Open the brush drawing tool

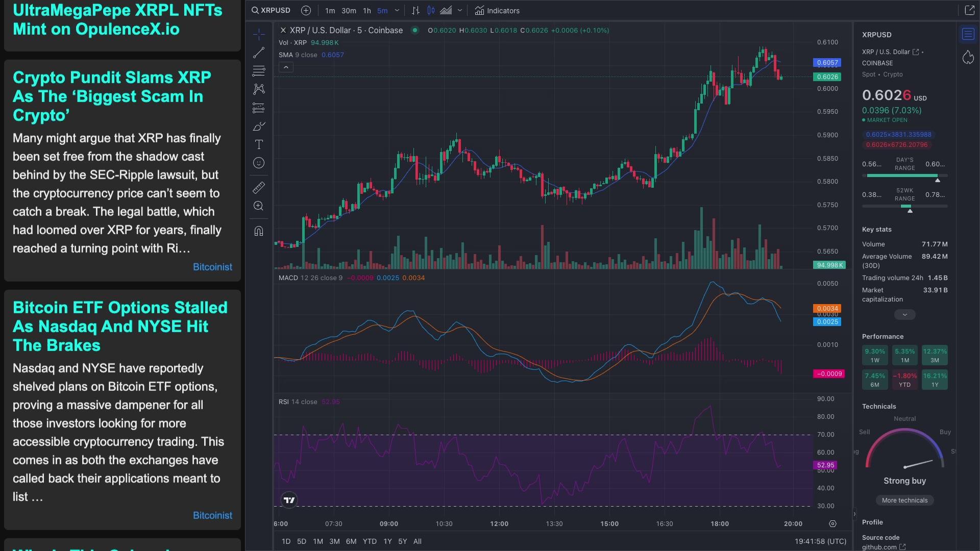[259, 126]
